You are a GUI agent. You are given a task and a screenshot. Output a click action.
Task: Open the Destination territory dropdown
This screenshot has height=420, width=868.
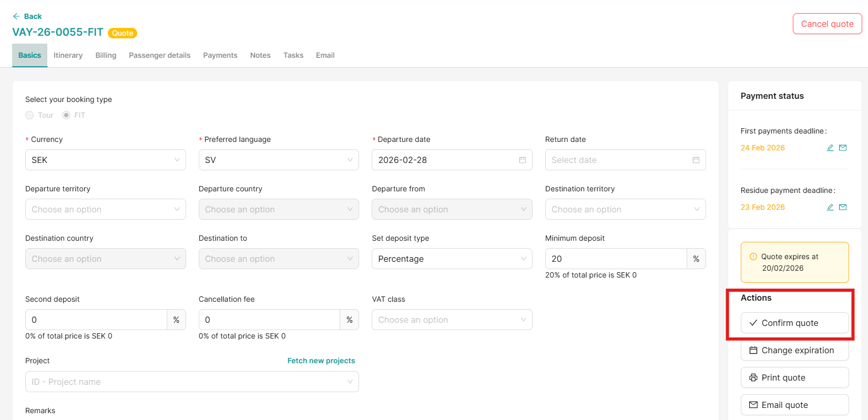coord(625,209)
